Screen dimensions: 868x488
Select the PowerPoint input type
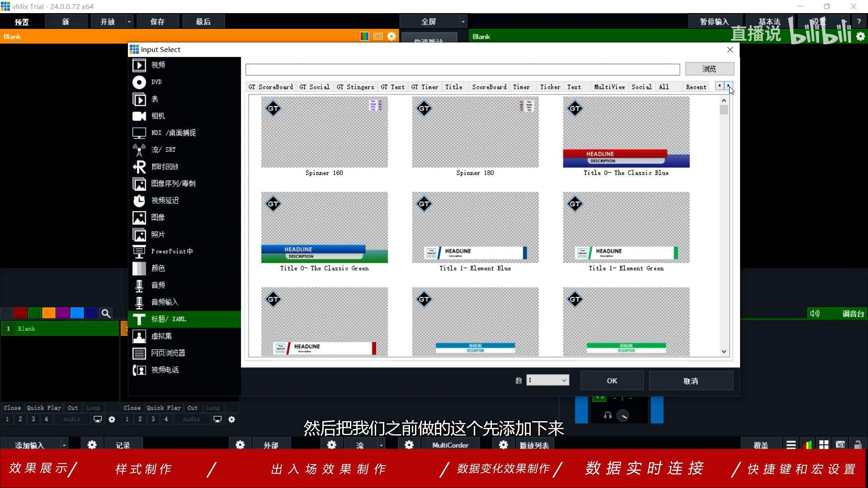pyautogui.click(x=172, y=251)
